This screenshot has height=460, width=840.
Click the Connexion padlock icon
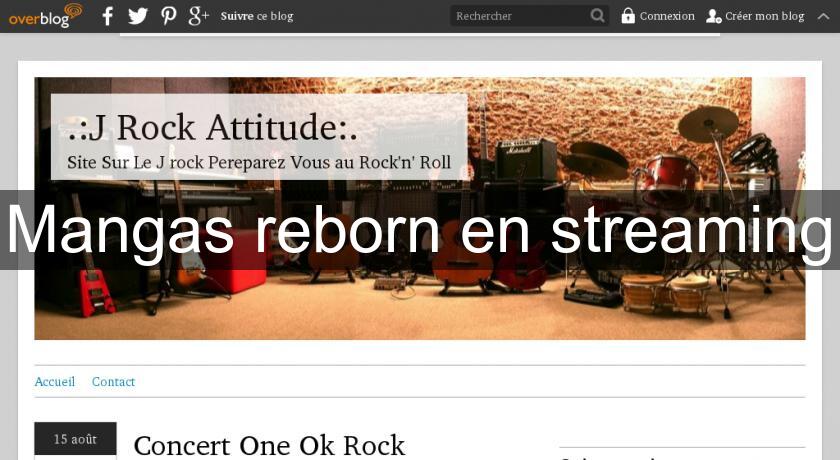[628, 16]
